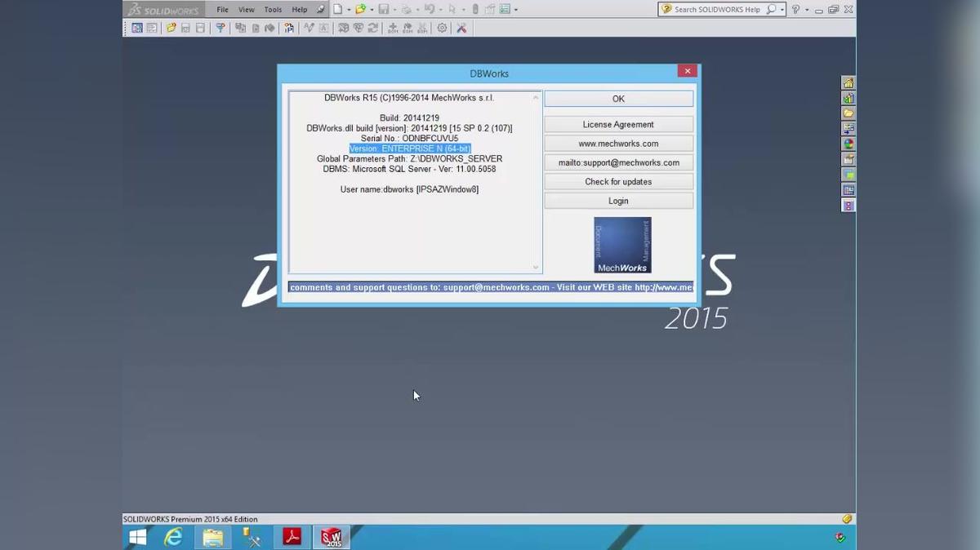This screenshot has height=550, width=980.
Task: Click the iP properties icon in DBWorks toolbar
Action: pos(289,28)
